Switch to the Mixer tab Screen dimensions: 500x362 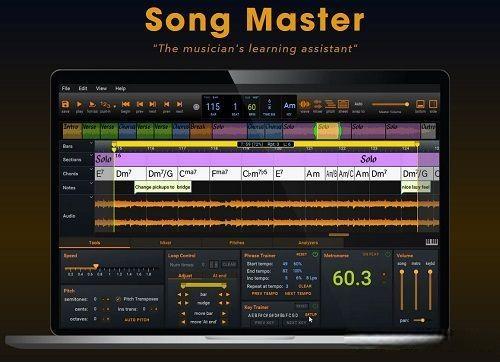click(166, 243)
